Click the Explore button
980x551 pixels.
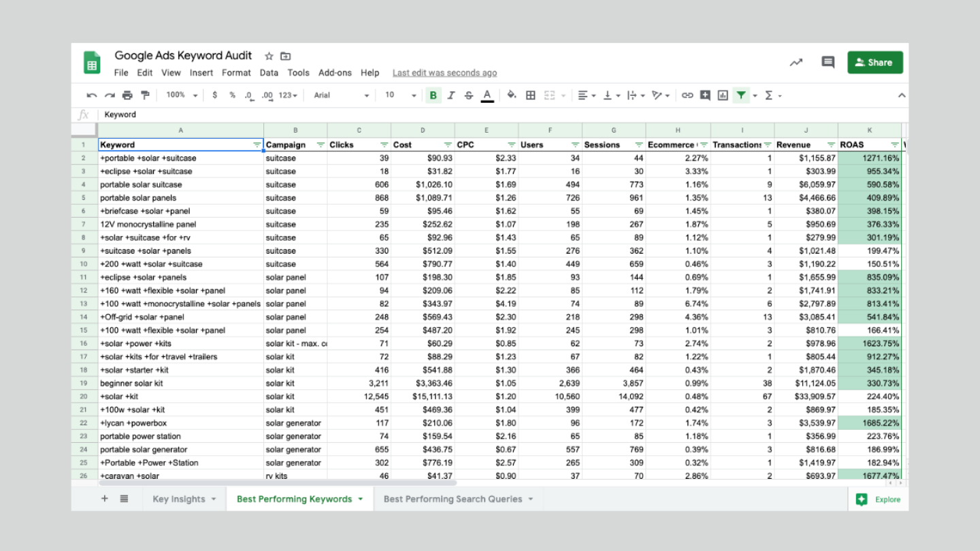pyautogui.click(x=878, y=499)
